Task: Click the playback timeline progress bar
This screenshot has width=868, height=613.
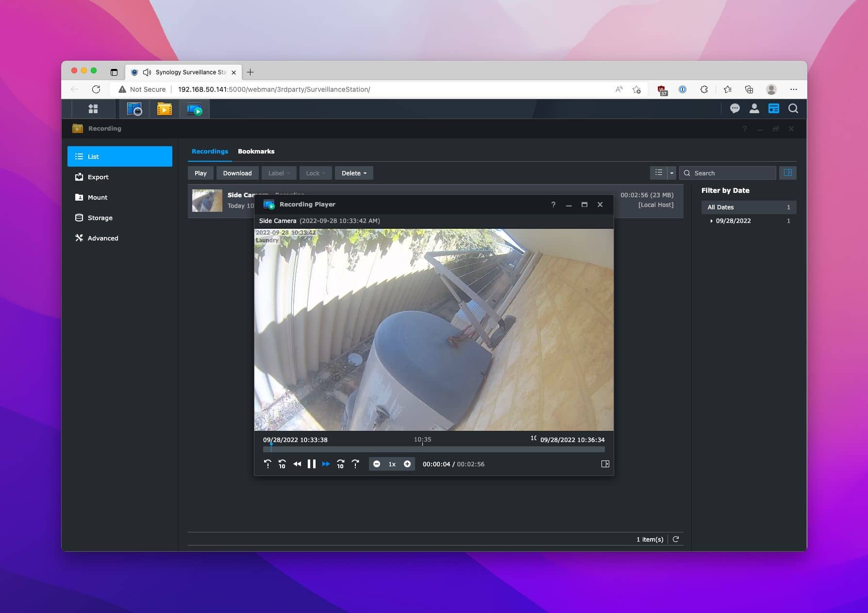Action: [434, 449]
